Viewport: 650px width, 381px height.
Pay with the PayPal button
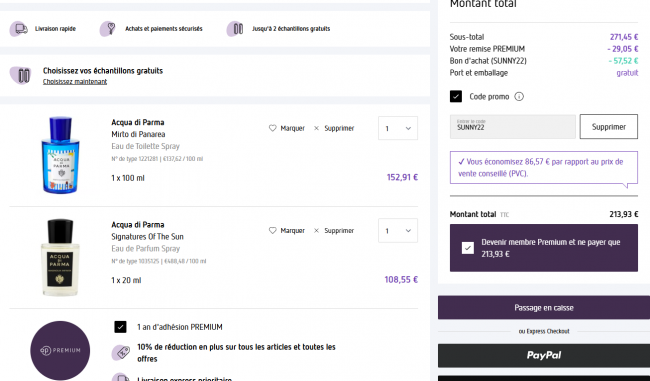[544, 355]
